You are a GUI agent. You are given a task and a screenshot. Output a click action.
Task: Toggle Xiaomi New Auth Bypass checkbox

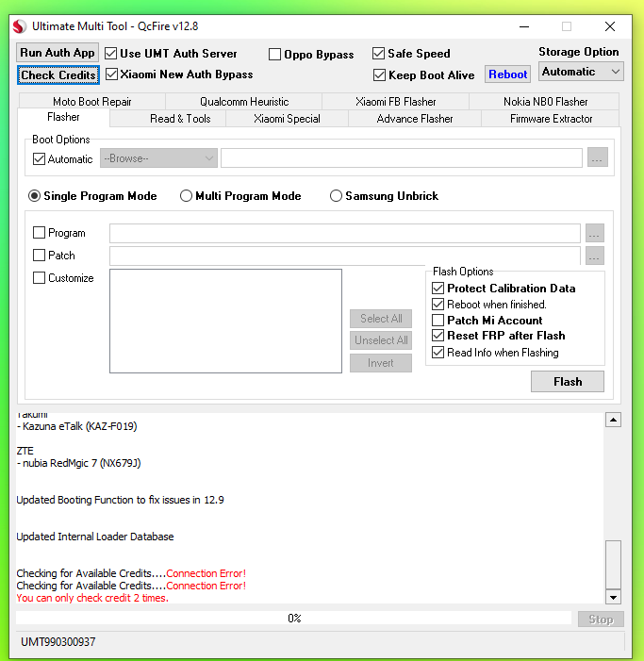(111, 74)
